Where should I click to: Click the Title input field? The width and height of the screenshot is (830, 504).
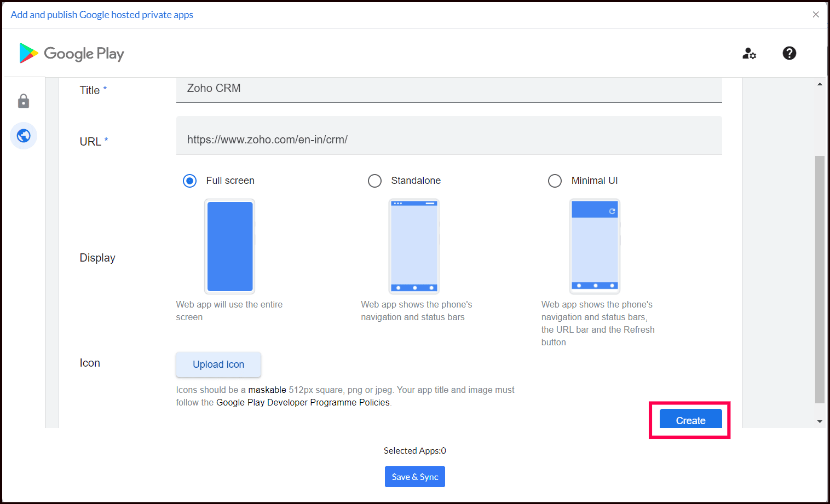pos(449,89)
